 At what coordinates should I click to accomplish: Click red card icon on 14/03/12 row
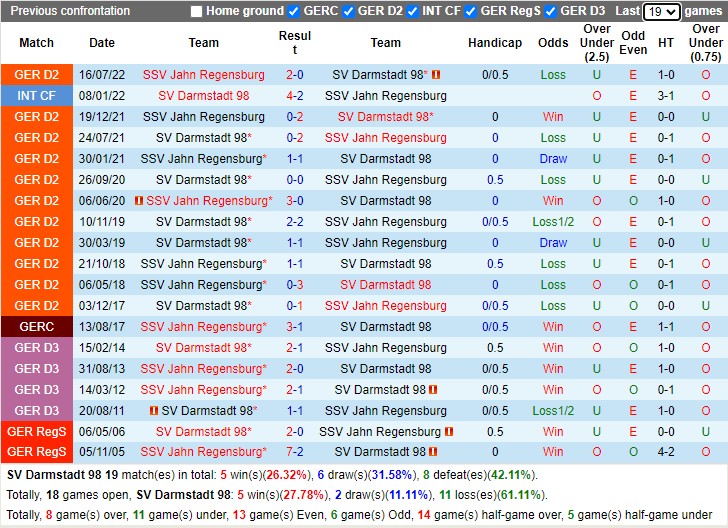coord(433,390)
